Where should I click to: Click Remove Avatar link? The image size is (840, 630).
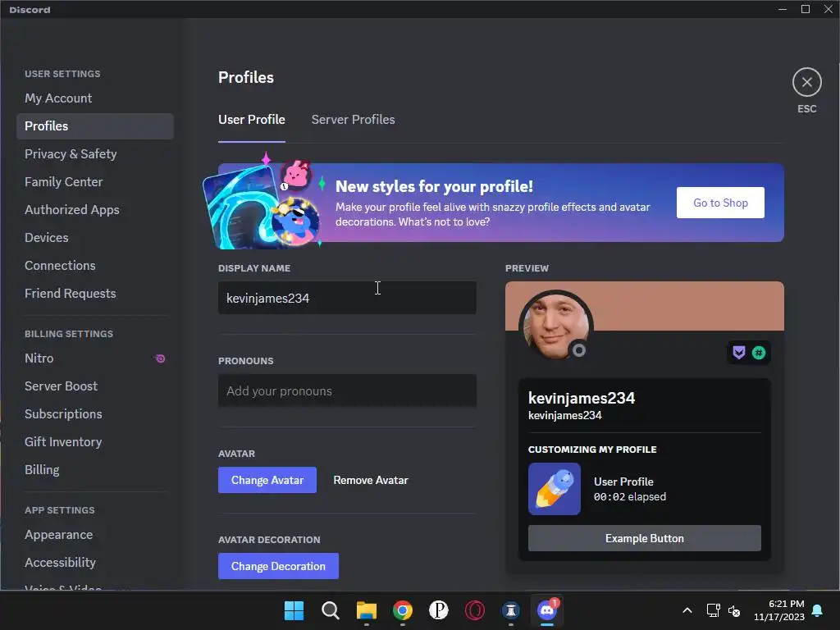click(371, 480)
